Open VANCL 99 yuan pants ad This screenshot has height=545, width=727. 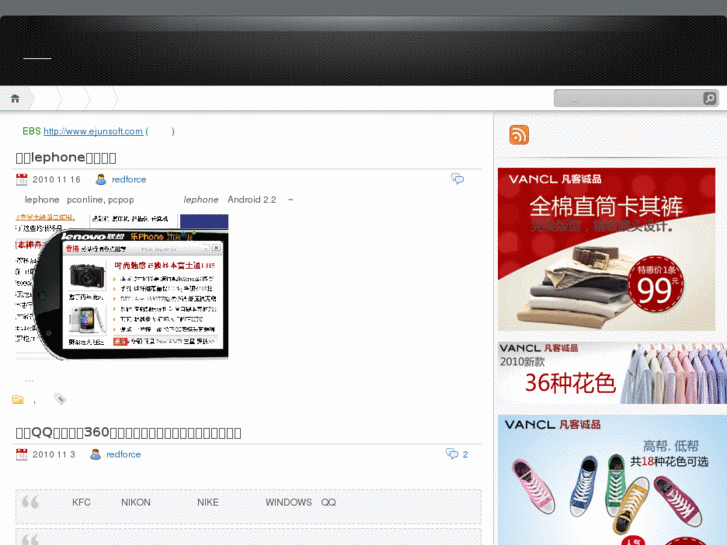point(606,249)
